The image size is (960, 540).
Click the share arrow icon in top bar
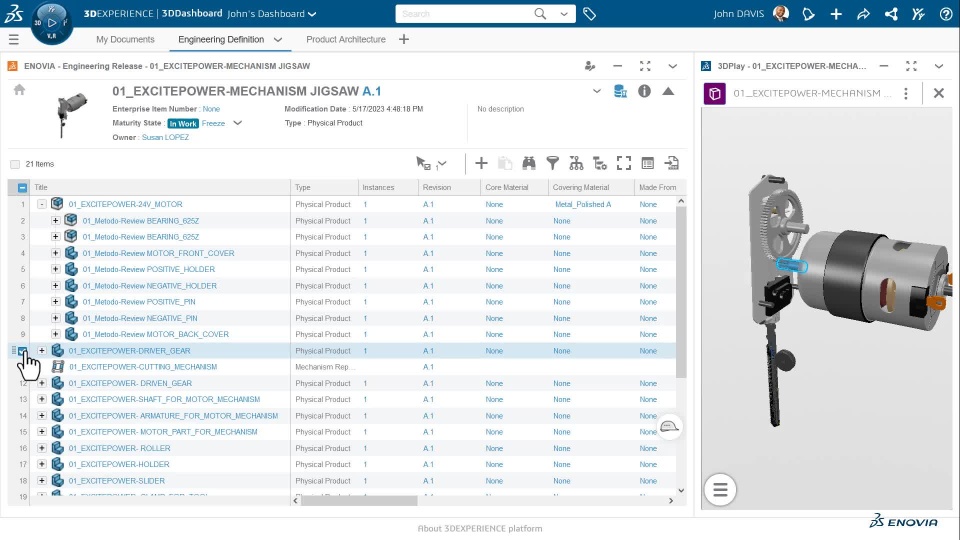click(863, 13)
